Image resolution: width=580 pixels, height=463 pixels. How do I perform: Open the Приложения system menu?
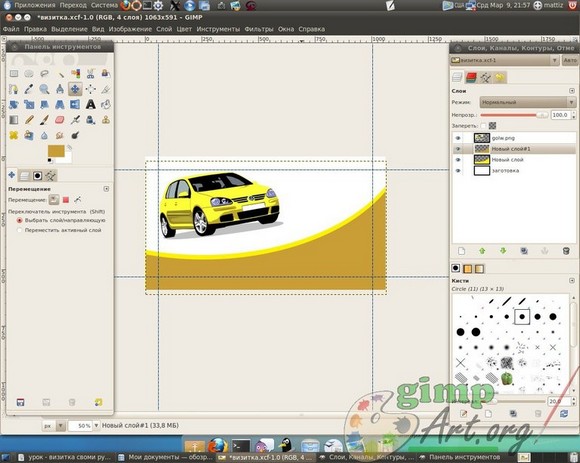click(x=34, y=5)
